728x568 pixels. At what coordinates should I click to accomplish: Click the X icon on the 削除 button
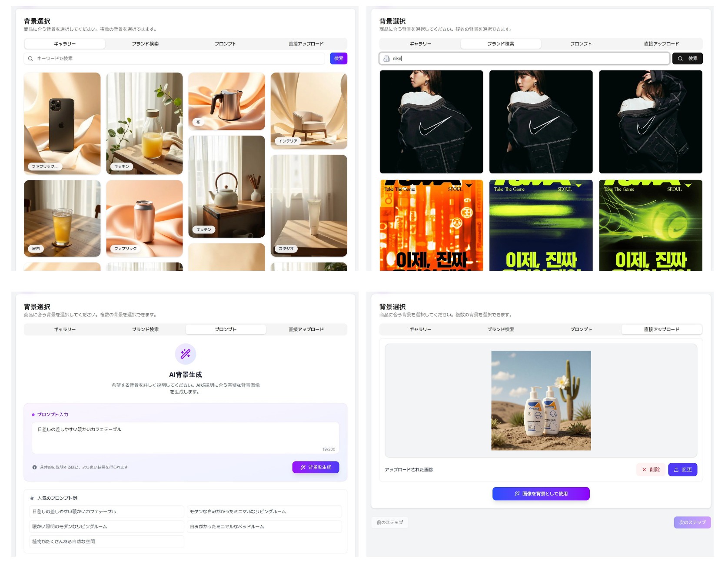click(644, 469)
